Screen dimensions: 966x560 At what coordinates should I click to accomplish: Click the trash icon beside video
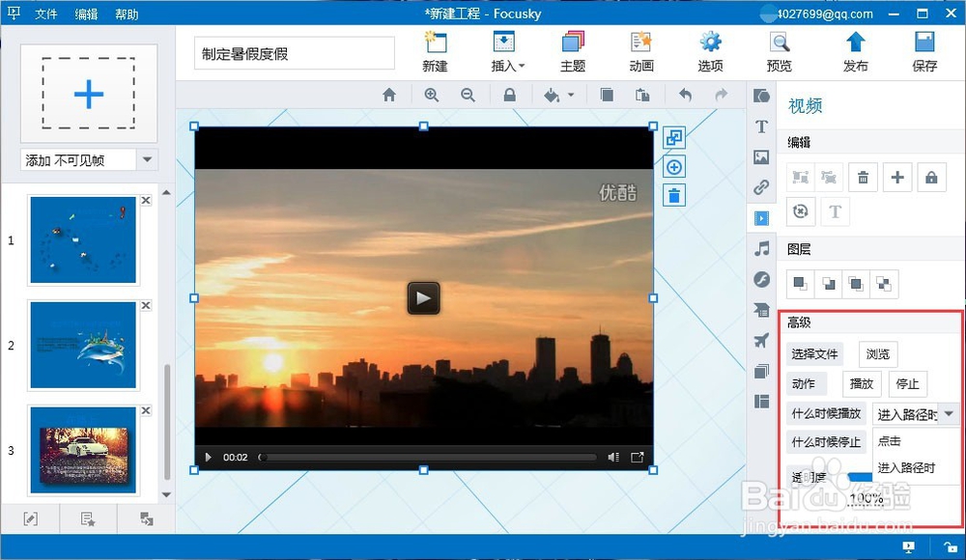[x=674, y=196]
